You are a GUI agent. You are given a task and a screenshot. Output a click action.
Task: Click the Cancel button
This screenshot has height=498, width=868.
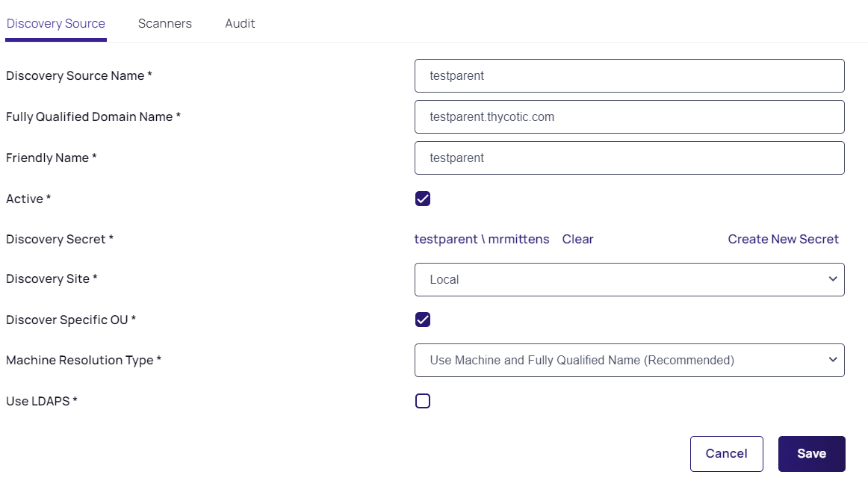coord(726,454)
